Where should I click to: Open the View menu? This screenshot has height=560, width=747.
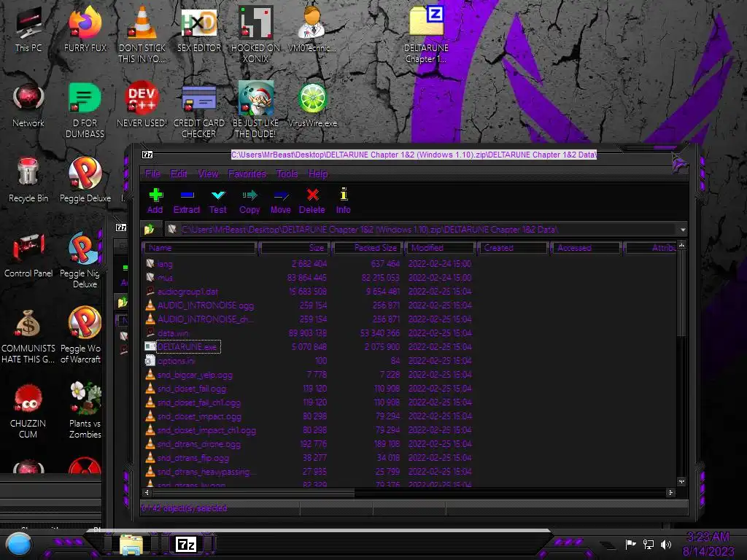click(208, 174)
